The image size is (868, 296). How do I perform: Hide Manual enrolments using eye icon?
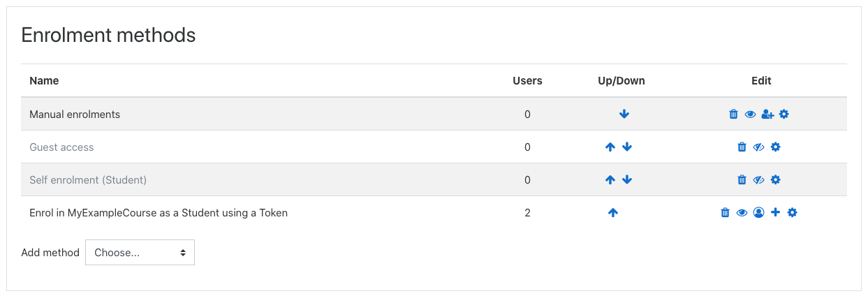tap(750, 114)
